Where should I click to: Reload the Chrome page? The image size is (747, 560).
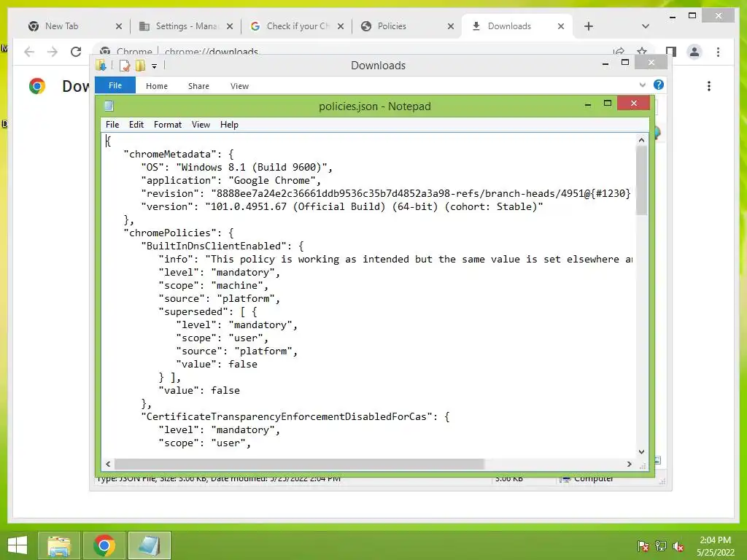(76, 52)
